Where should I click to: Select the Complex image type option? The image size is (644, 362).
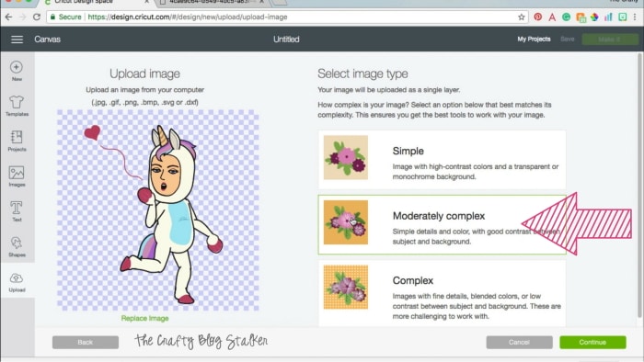(x=442, y=293)
